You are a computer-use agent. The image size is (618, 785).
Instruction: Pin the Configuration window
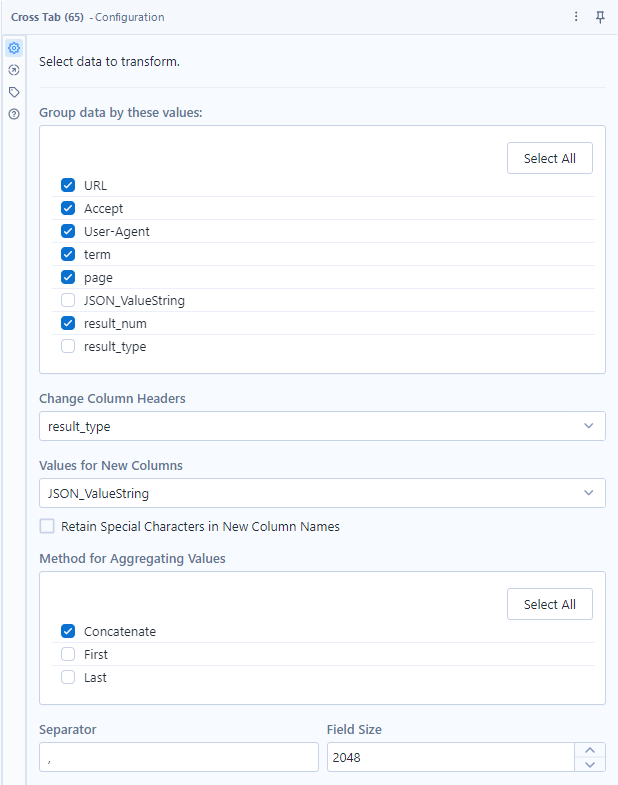coord(600,17)
